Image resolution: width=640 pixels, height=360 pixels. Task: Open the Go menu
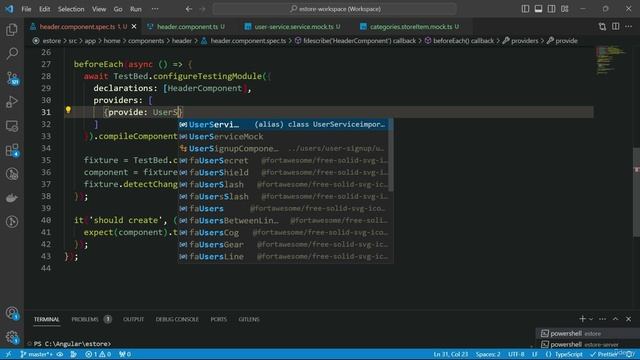pos(118,9)
